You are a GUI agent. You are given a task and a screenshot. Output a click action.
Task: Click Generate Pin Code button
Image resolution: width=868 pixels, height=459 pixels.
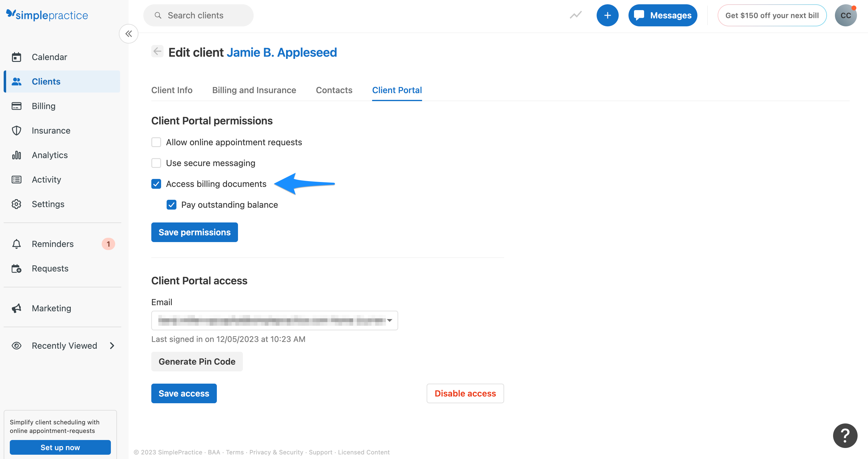click(x=197, y=362)
